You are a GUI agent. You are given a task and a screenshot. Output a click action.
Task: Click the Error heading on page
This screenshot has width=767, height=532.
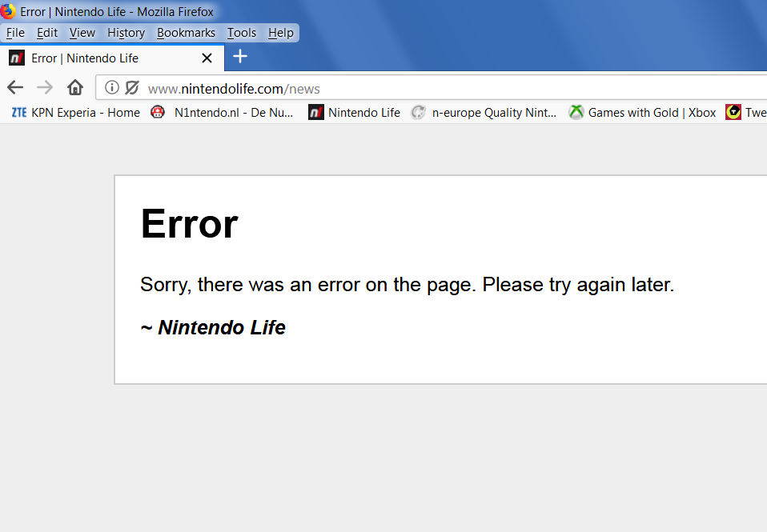click(189, 224)
